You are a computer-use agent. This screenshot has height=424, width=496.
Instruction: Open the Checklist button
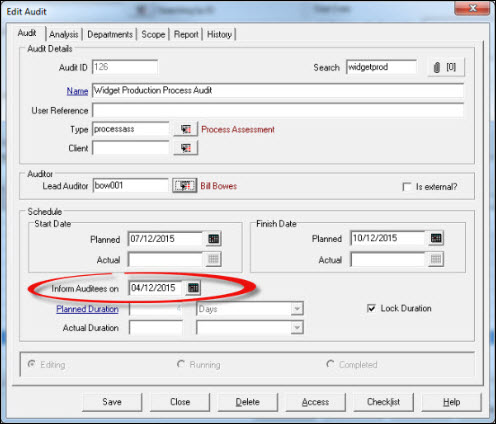pyautogui.click(x=383, y=402)
